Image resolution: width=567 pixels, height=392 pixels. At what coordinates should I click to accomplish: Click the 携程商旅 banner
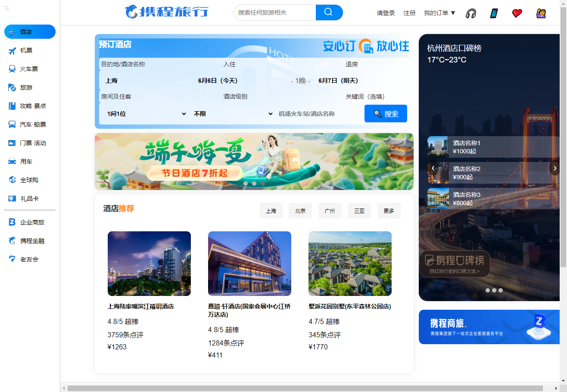tap(489, 327)
